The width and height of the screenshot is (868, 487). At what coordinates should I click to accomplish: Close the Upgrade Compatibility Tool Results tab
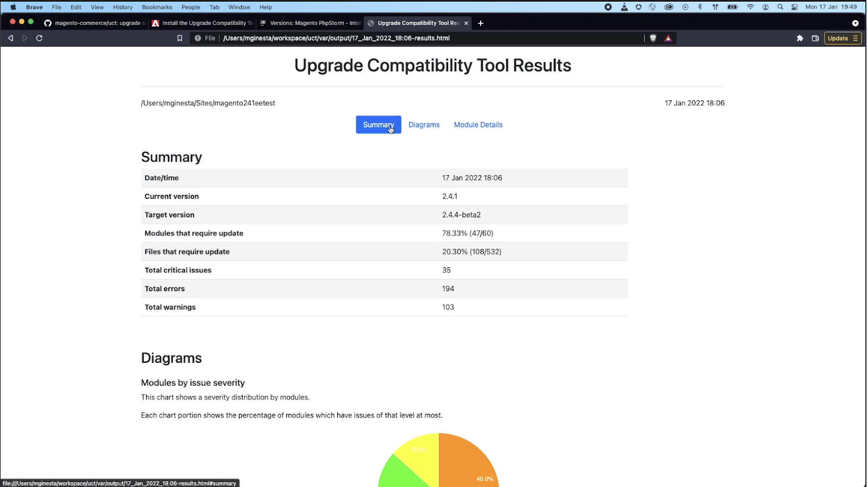[x=466, y=23]
